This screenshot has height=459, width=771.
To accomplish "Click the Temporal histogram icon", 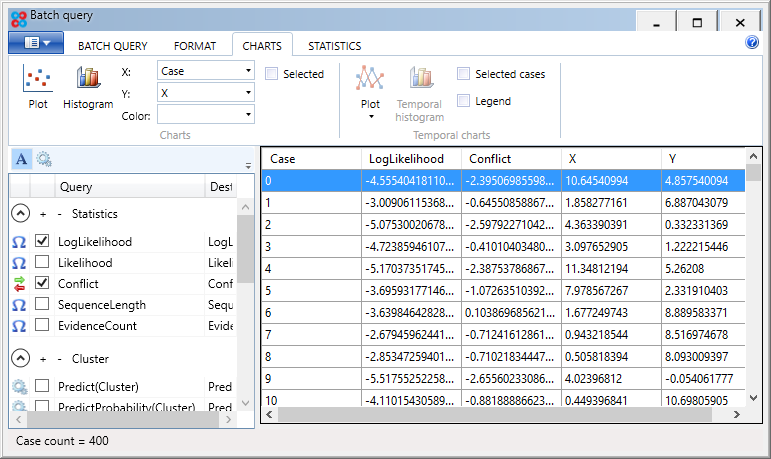I will (421, 79).
